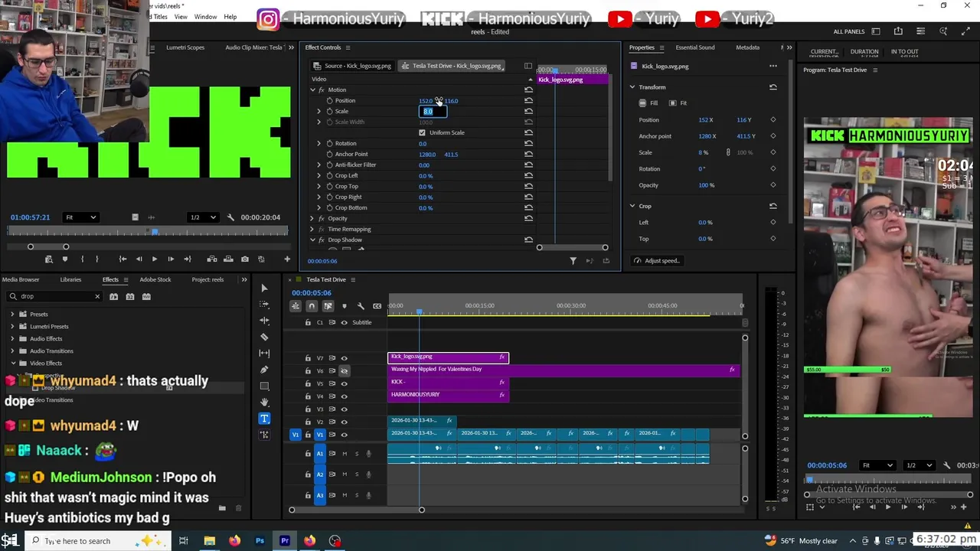Open the Help menu
The height and width of the screenshot is (551, 980).
230,17
